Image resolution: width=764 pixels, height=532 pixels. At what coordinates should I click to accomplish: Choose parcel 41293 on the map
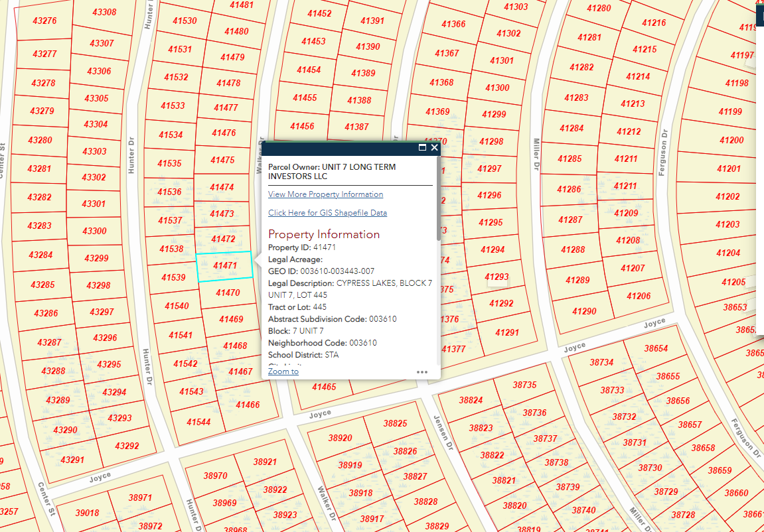pos(497,277)
